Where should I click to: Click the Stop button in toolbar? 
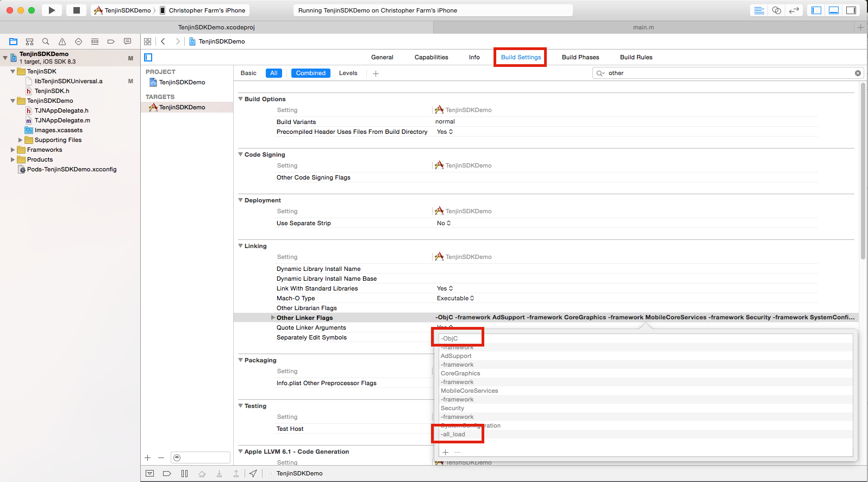coord(77,10)
